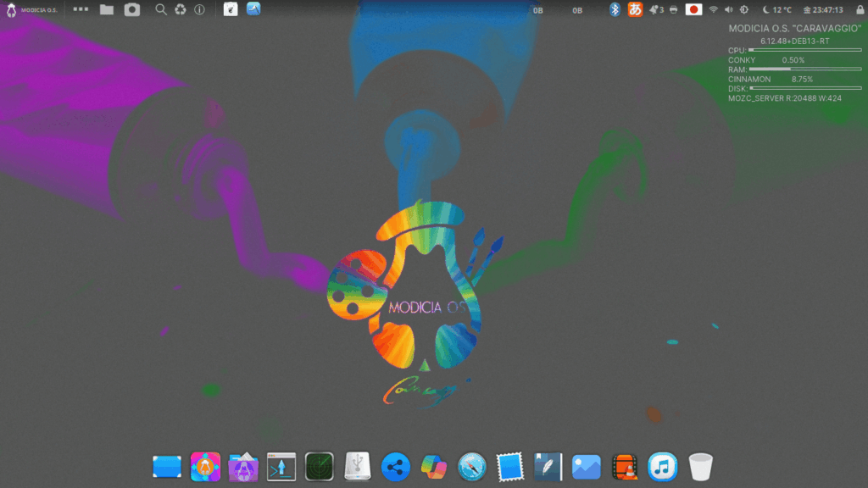
Task: Click the recycle icon in the top panel
Action: point(180,9)
